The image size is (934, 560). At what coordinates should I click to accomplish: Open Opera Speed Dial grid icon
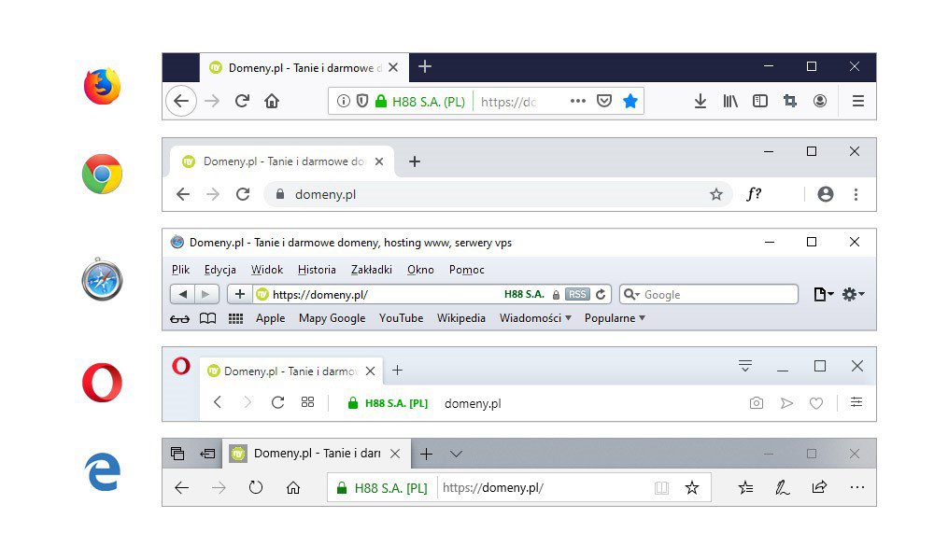[x=307, y=402]
